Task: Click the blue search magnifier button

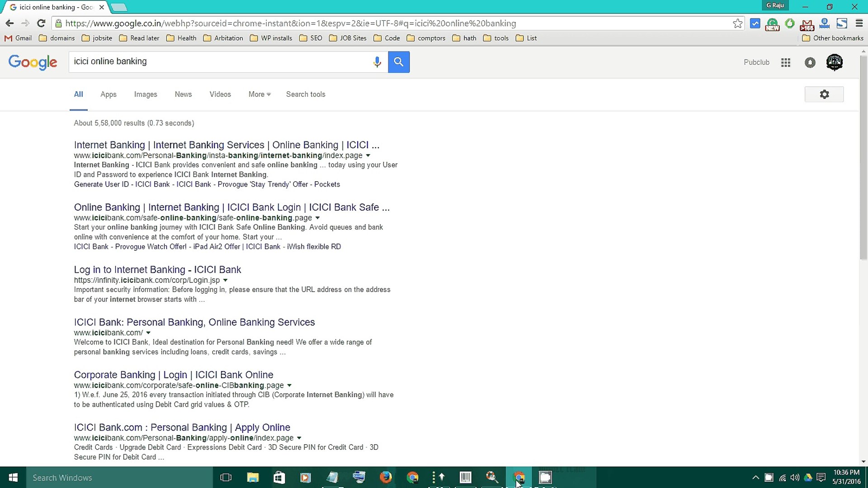Action: [x=398, y=62]
